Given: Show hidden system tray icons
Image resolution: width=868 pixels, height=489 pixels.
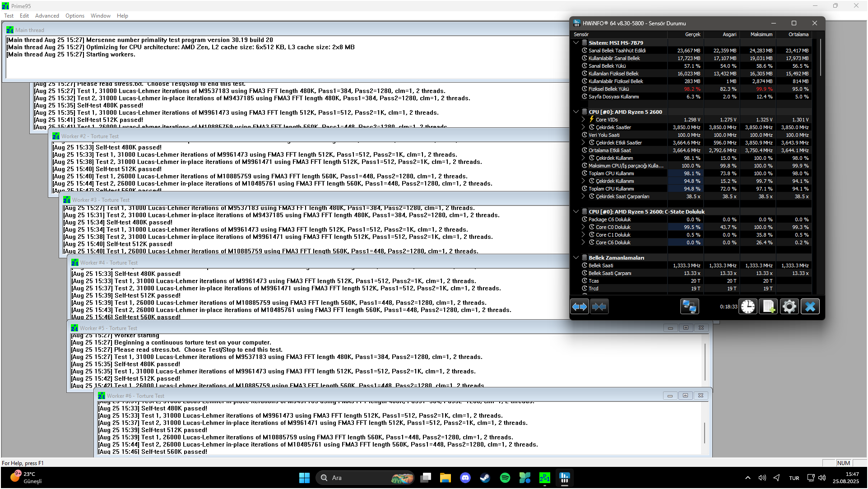Looking at the screenshot, I should tap(748, 478).
